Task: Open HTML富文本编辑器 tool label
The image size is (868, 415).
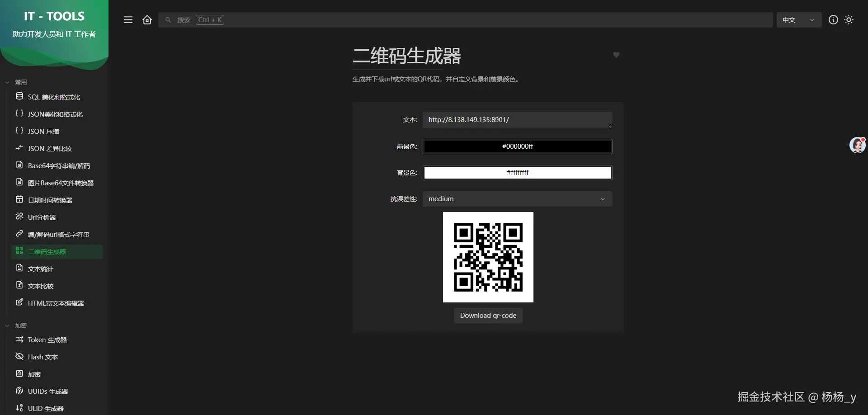Action: (x=56, y=303)
